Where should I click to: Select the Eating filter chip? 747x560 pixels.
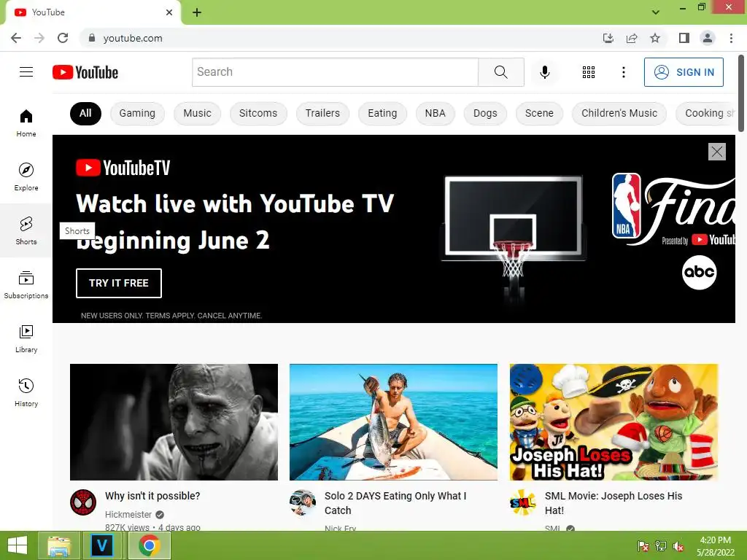pos(382,113)
